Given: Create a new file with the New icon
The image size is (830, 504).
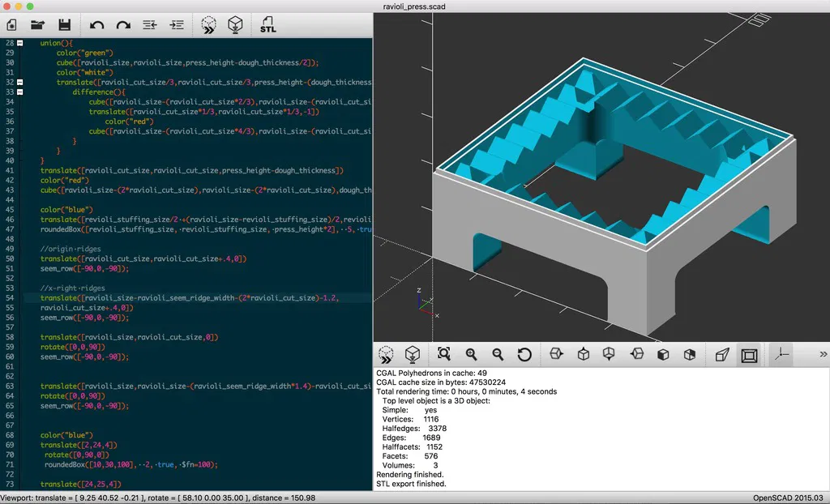Looking at the screenshot, I should point(11,25).
